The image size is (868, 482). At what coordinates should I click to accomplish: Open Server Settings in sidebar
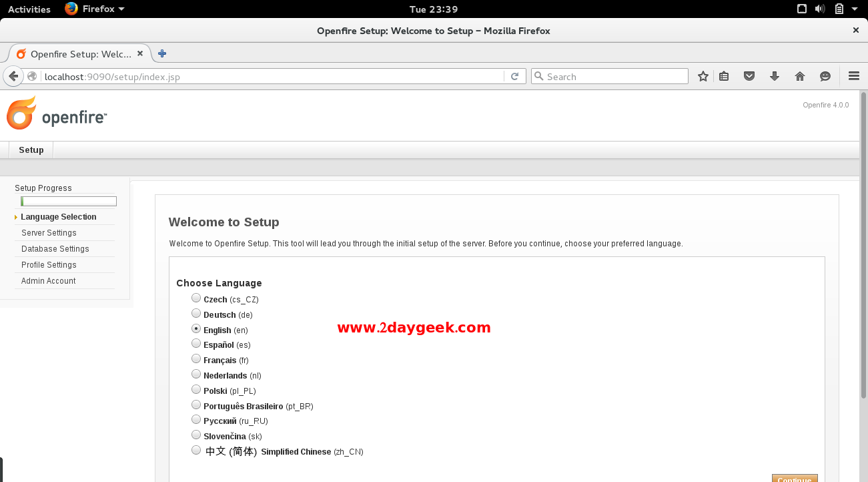[49, 233]
